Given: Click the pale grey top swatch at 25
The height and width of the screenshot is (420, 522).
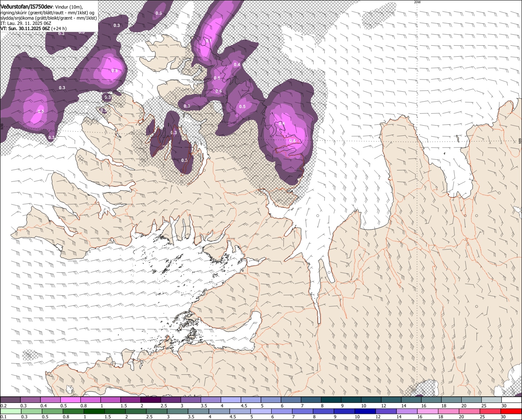Looking at the screenshot, I should pos(492,400).
